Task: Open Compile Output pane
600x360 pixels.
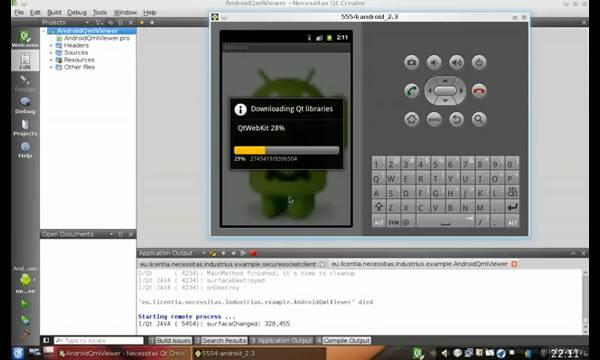Action: click(x=343, y=340)
